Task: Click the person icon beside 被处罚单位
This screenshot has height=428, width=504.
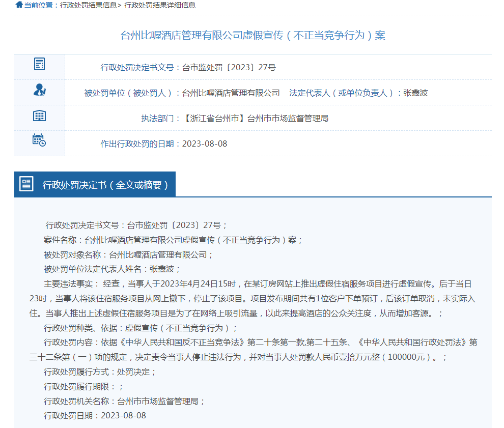Action: pos(39,90)
